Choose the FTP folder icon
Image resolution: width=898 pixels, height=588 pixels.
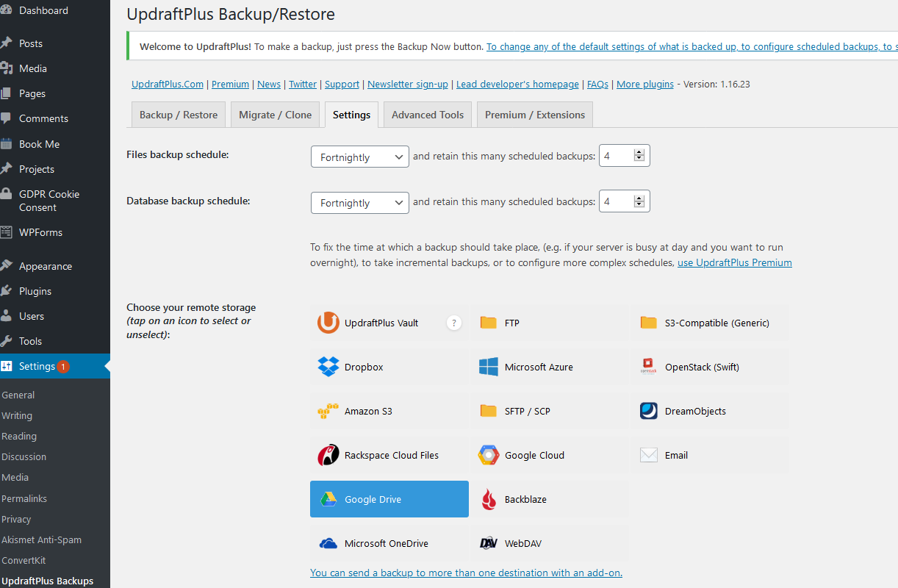(488, 323)
